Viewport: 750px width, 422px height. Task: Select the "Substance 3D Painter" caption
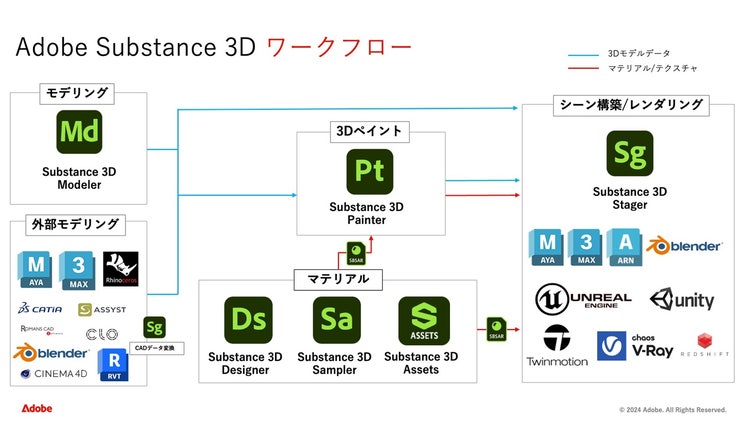pyautogui.click(x=366, y=213)
